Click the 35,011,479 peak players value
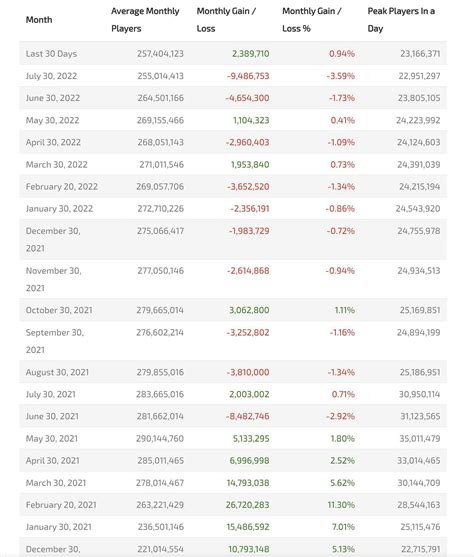The image size is (474, 557). click(x=420, y=439)
